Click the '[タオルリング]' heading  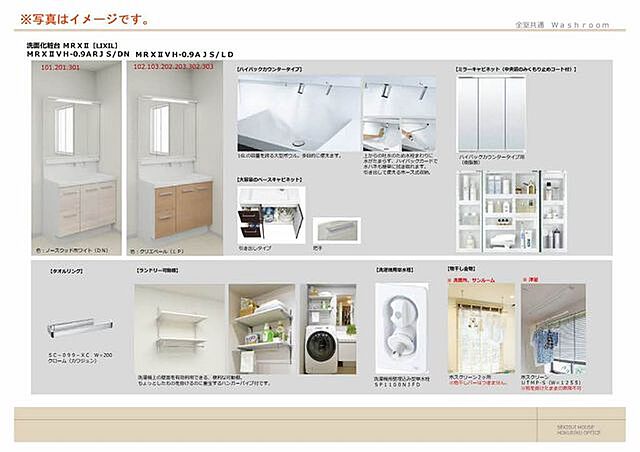click(x=66, y=271)
